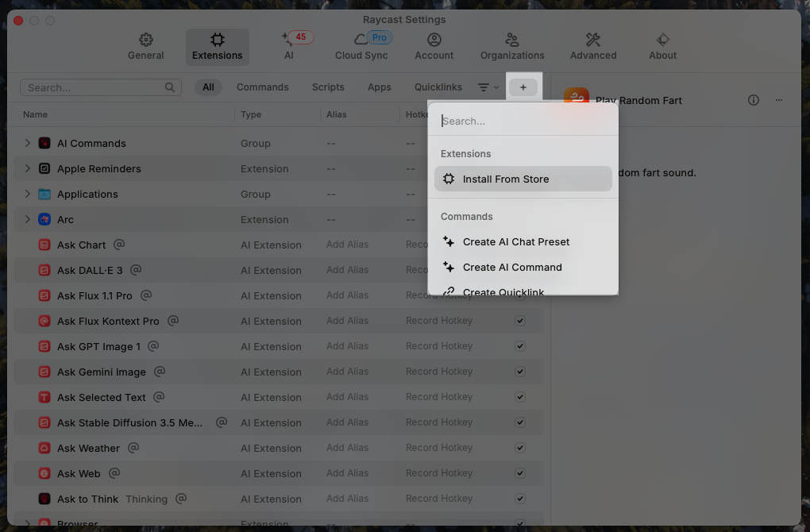Toggle the Ask GPT Image 1 checkbox
The image size is (810, 532).
520,346
